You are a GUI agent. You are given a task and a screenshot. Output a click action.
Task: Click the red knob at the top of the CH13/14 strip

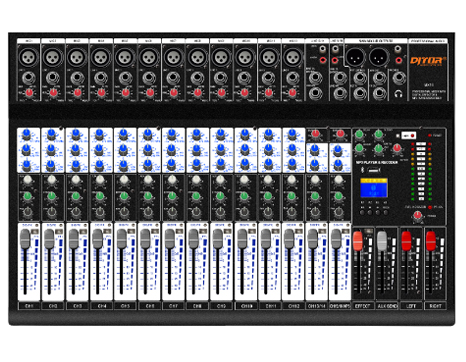[x=315, y=134]
